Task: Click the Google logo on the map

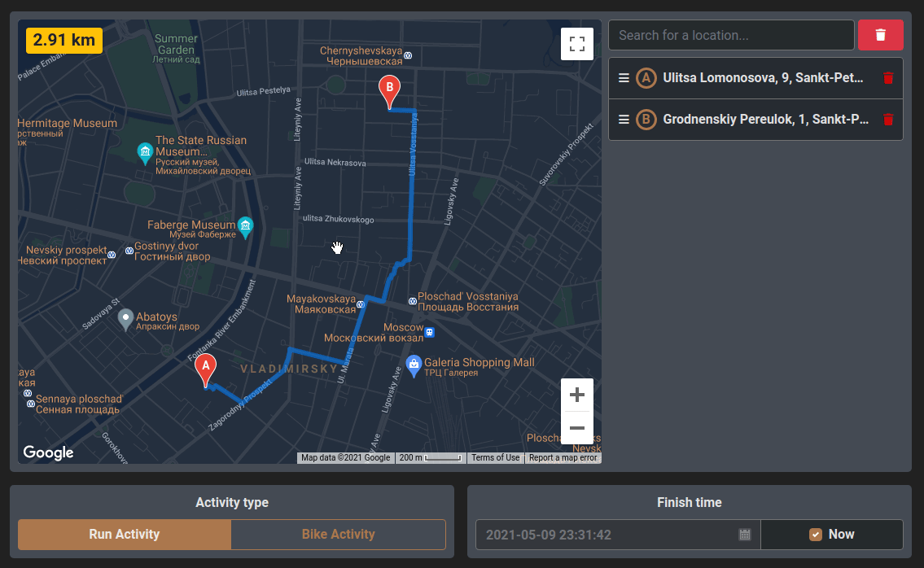Action: point(48,452)
